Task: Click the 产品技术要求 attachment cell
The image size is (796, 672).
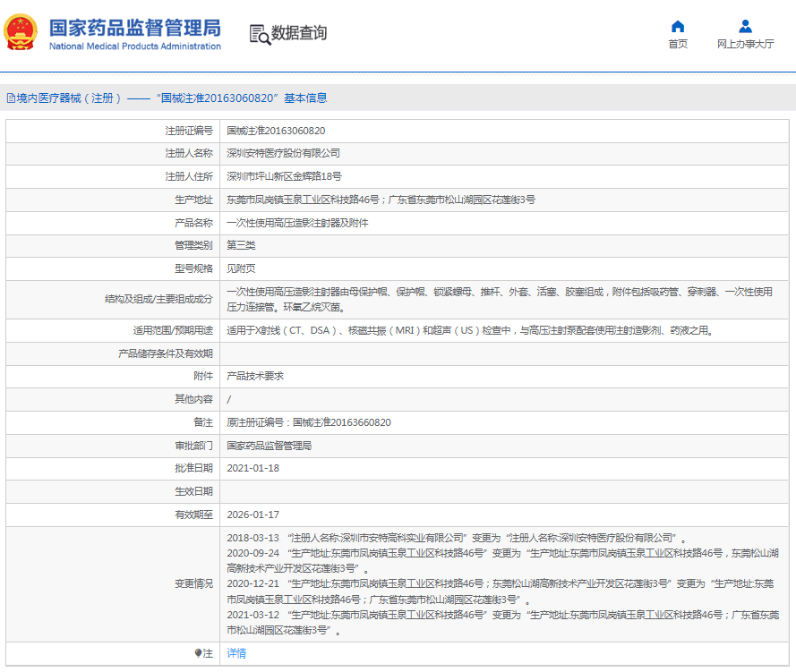Action: (x=255, y=377)
